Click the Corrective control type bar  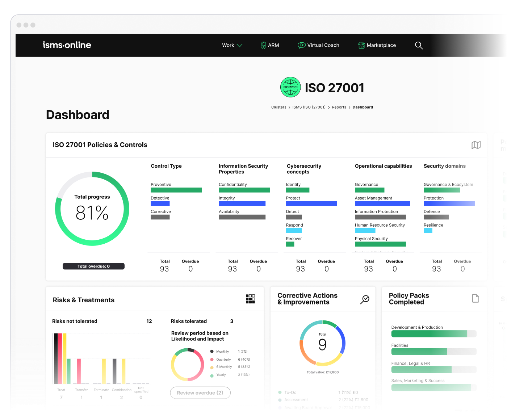160,217
